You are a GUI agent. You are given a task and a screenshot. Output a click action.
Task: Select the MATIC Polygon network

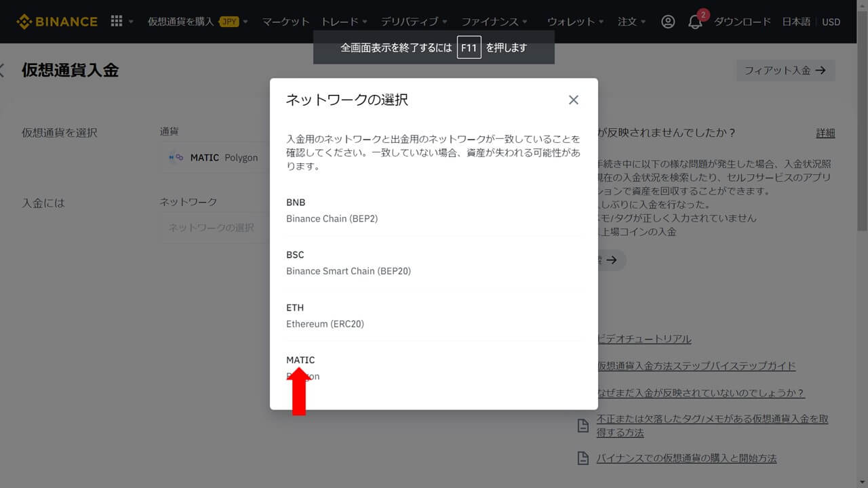(x=434, y=368)
